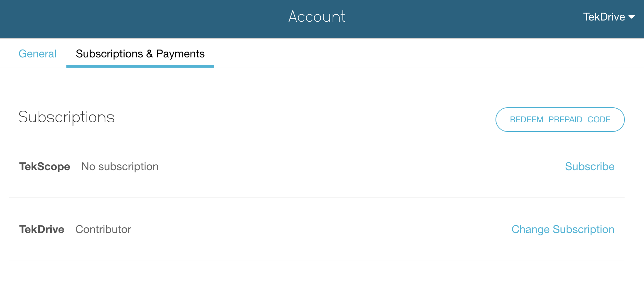The image size is (644, 287).
Task: Click the Account page title
Action: click(317, 16)
